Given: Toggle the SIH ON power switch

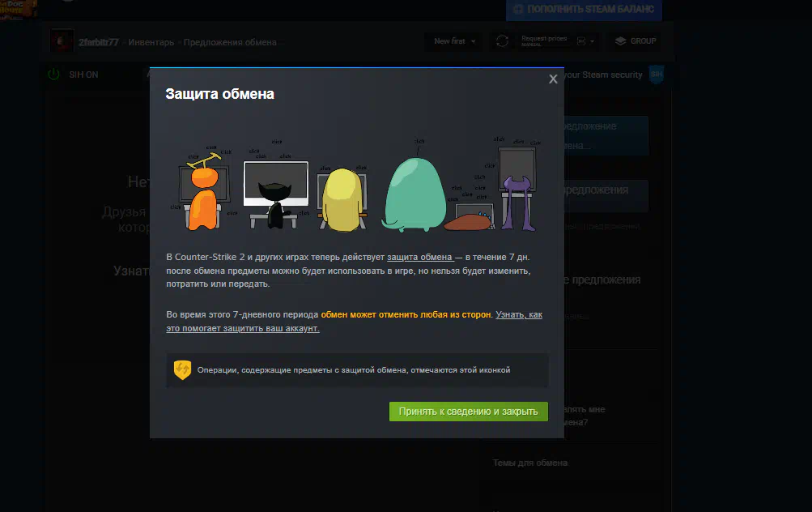Looking at the screenshot, I should tap(54, 75).
